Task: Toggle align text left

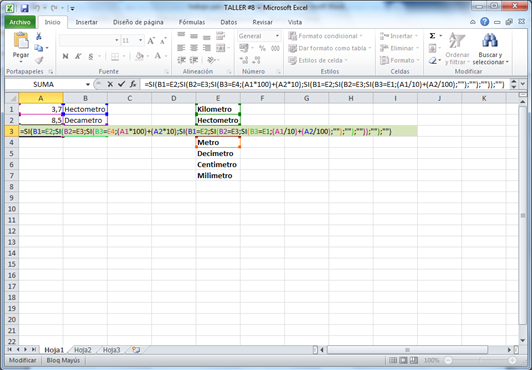Action: 181,48
